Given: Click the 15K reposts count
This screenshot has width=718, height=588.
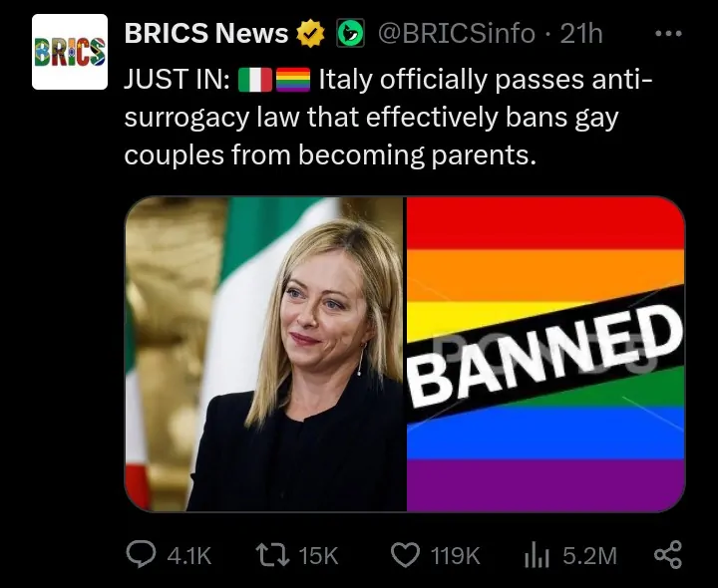Looking at the screenshot, I should (x=318, y=556).
